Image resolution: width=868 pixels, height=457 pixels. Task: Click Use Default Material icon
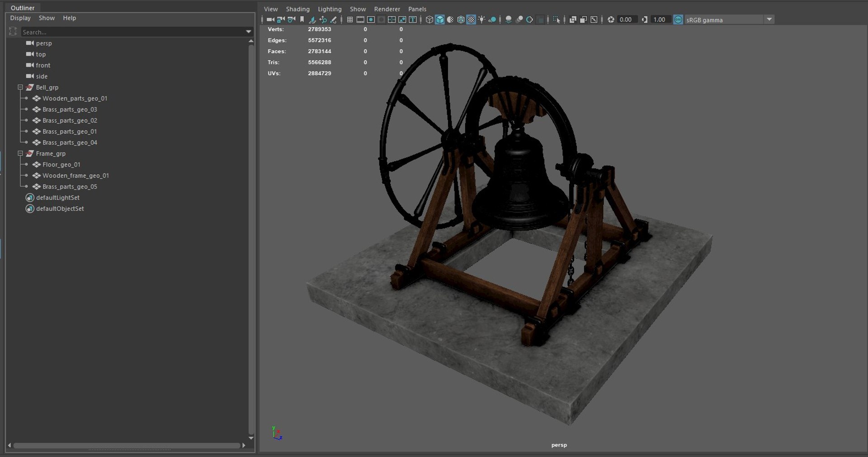pos(450,19)
